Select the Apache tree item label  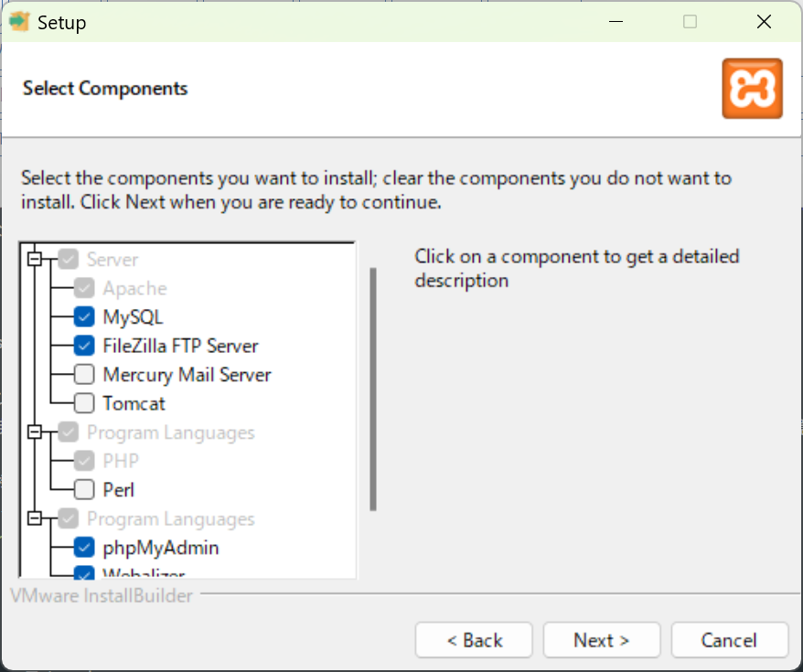click(x=134, y=289)
